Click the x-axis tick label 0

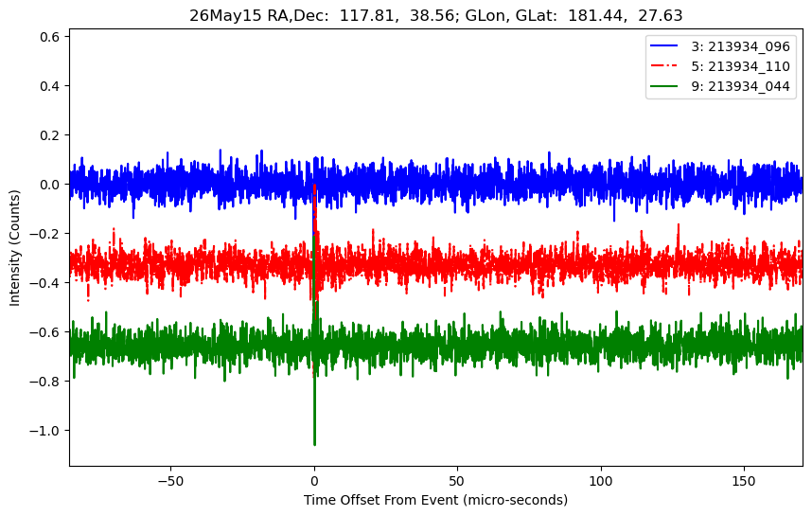point(314,481)
